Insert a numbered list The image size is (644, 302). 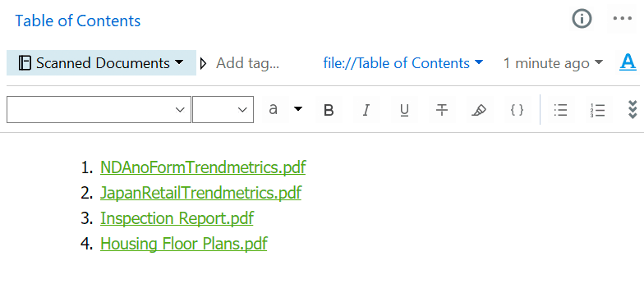tap(598, 110)
